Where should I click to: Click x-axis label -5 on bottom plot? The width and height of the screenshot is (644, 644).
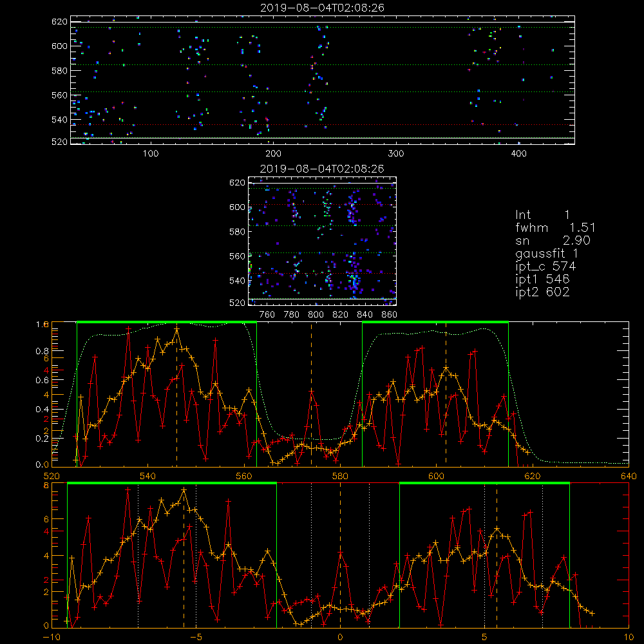196,637
